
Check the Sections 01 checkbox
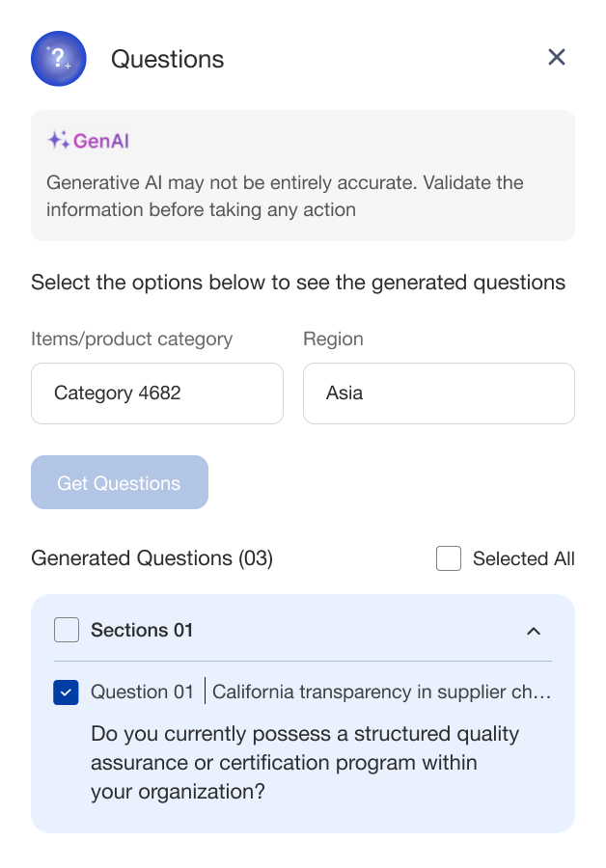pyautogui.click(x=67, y=630)
